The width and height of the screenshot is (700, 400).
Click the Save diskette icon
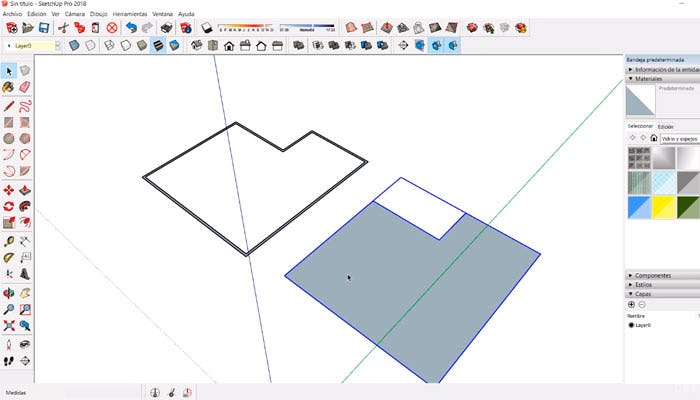coord(44,28)
